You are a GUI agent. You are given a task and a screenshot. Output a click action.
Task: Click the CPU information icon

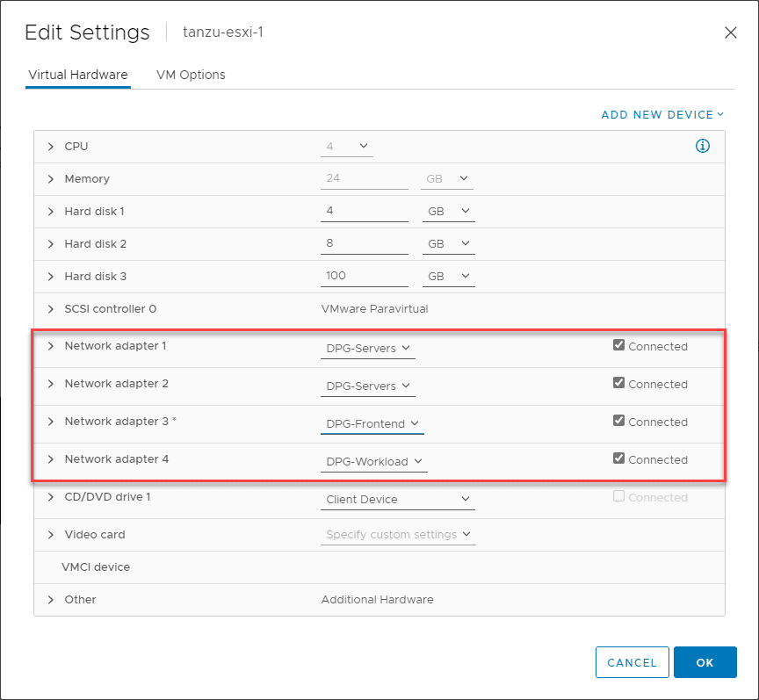click(x=702, y=146)
